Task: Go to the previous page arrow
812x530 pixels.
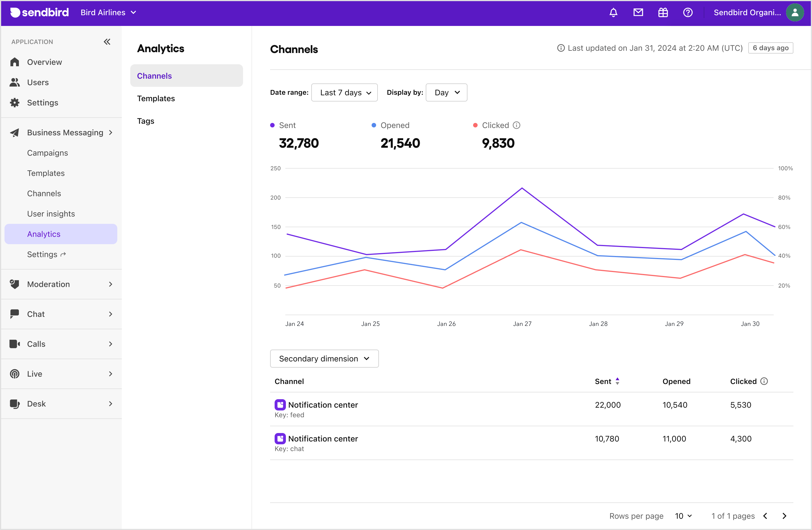Action: tap(765, 516)
